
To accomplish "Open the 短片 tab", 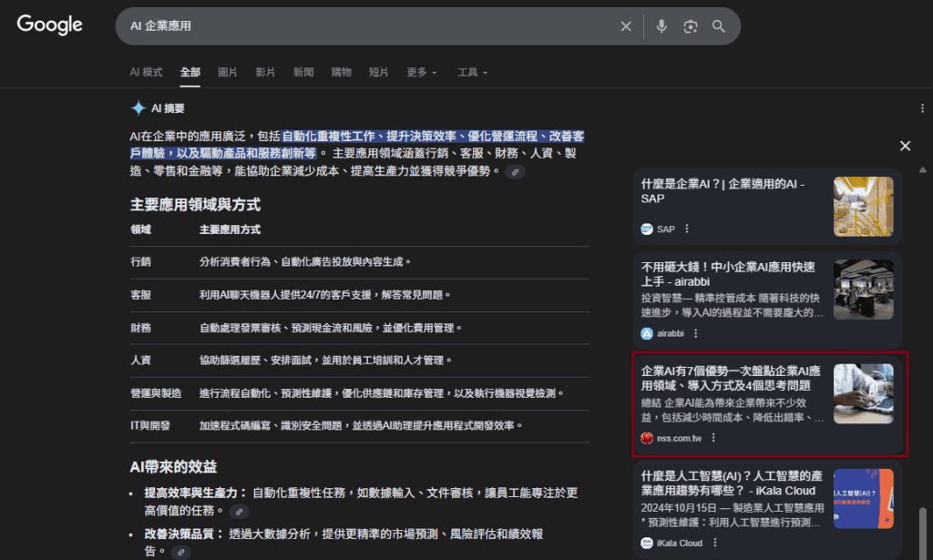I will click(378, 72).
